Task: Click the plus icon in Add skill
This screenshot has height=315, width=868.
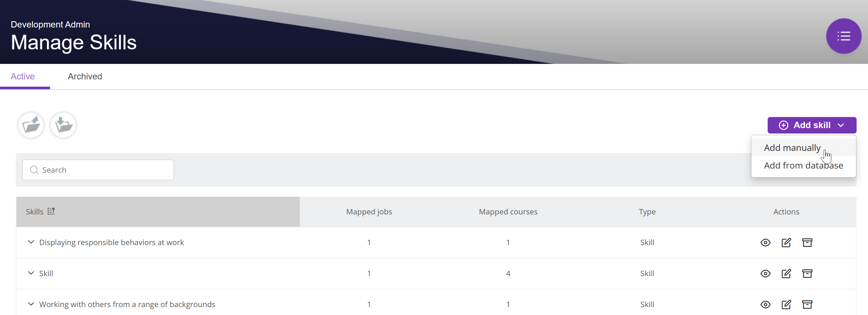Action: click(783, 125)
